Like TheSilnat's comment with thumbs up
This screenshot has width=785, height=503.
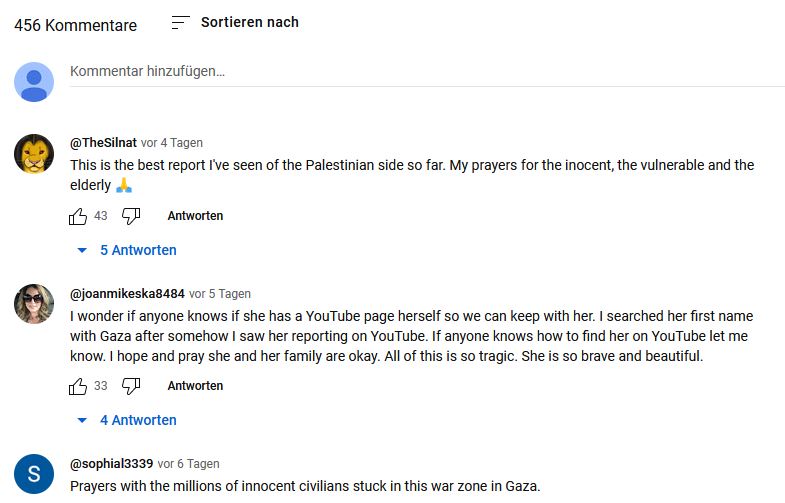coord(78,216)
